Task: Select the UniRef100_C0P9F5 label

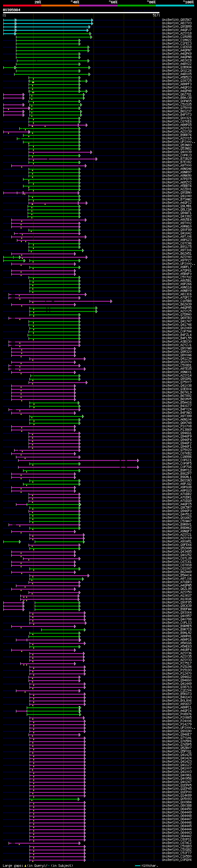Action: click(x=177, y=463)
